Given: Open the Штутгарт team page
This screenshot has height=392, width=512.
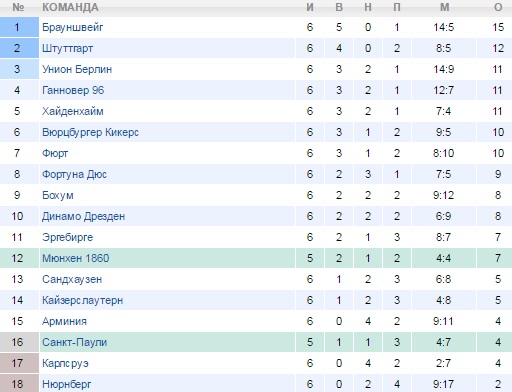Looking at the screenshot, I should (x=67, y=48).
